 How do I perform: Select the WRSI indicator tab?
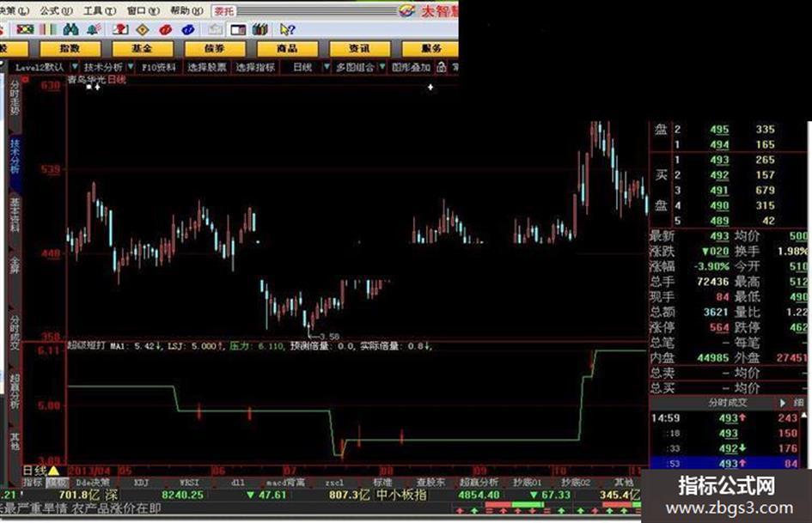(x=189, y=483)
